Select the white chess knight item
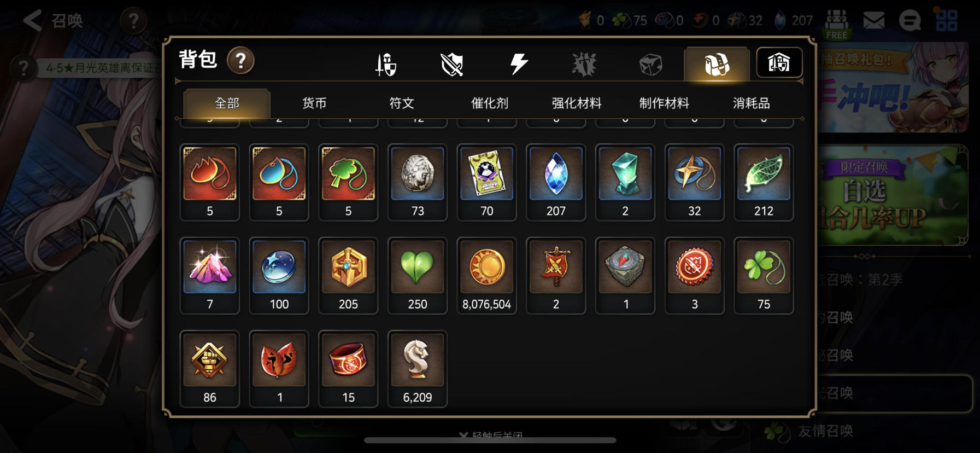 (418, 369)
